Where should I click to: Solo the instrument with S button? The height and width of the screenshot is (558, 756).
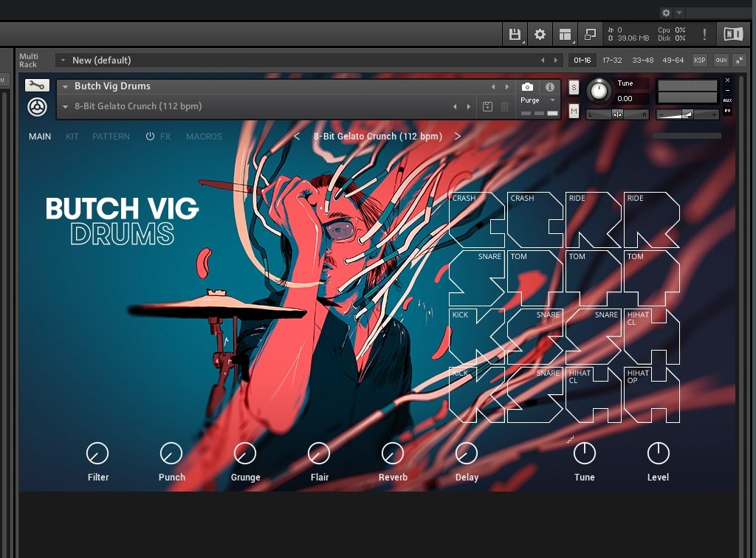(x=574, y=87)
